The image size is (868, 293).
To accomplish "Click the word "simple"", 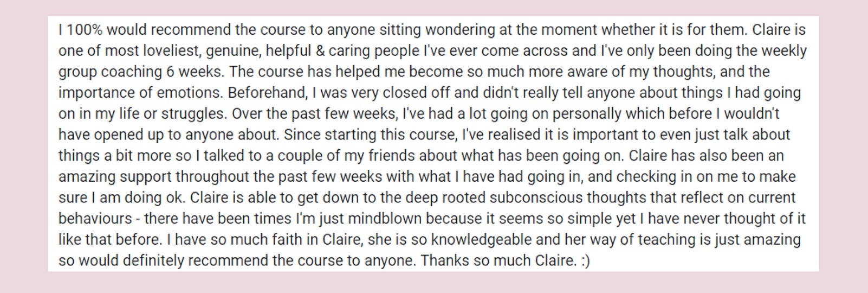I will pyautogui.click(x=592, y=219).
